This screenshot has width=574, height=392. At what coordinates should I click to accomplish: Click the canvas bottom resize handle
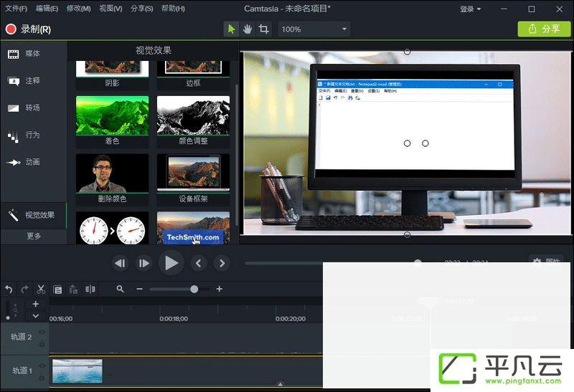pyautogui.click(x=407, y=235)
